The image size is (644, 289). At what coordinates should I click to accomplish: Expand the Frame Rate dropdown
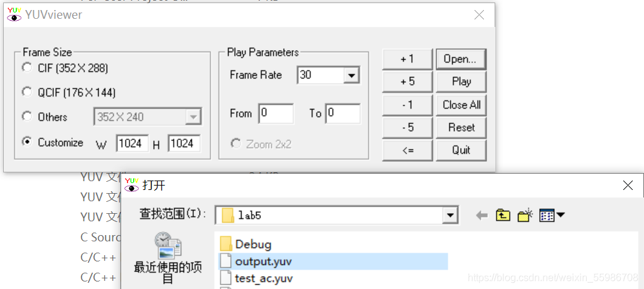tap(351, 75)
